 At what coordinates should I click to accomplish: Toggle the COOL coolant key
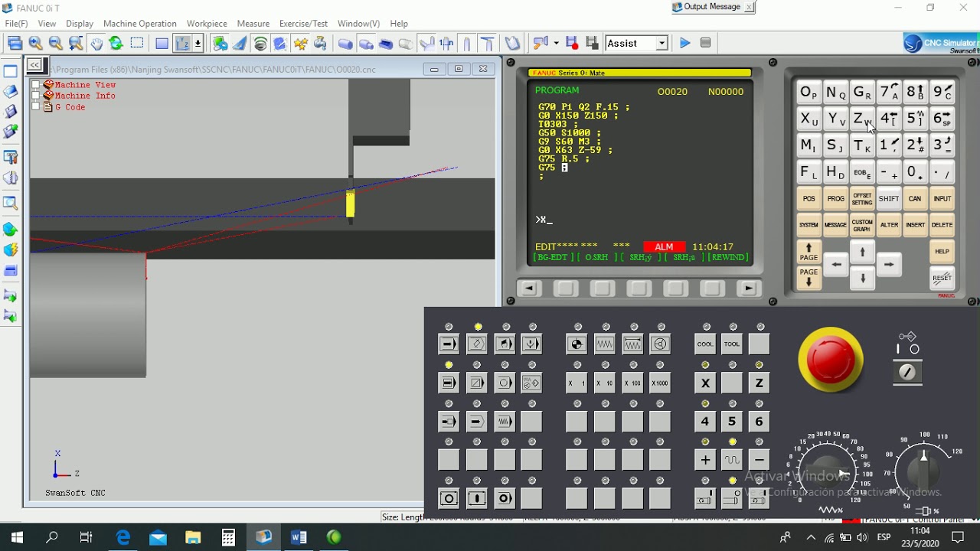[x=705, y=344]
